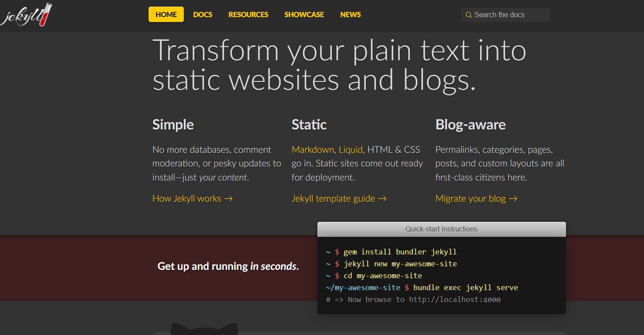The width and height of the screenshot is (644, 335).
Task: Select the highlighted HOME tab
Action: click(166, 15)
